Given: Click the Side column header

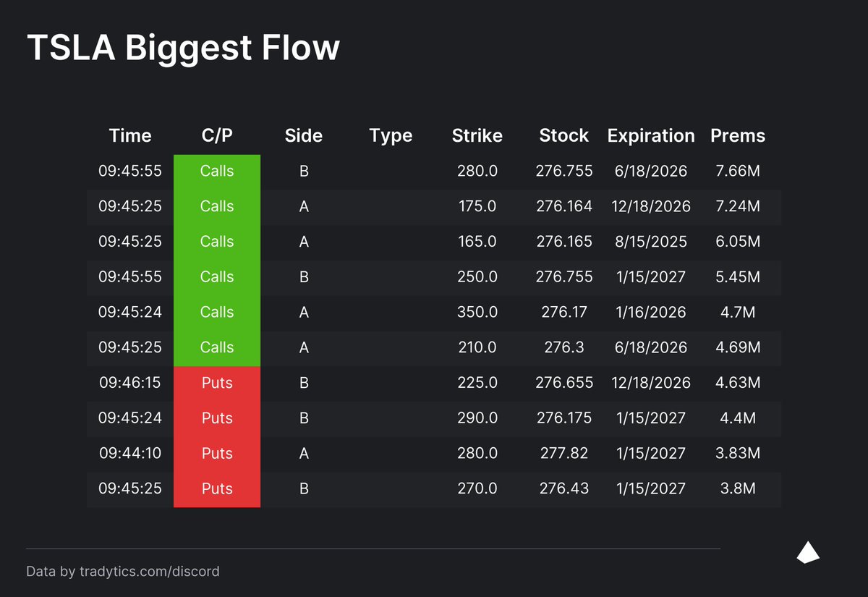Looking at the screenshot, I should (304, 136).
